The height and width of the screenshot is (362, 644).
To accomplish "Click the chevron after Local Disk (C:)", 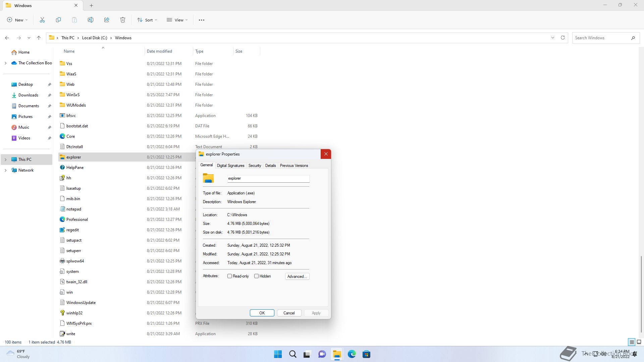I will tap(111, 38).
